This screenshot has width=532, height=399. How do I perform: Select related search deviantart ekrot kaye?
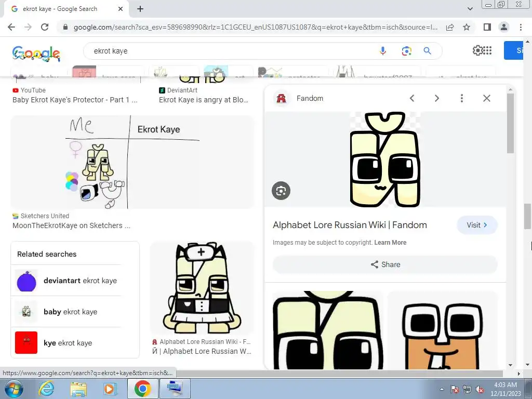click(67, 281)
